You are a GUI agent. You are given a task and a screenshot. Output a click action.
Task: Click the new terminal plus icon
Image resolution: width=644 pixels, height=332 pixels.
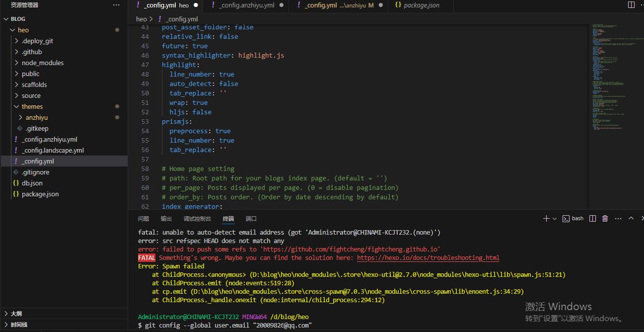click(x=546, y=218)
